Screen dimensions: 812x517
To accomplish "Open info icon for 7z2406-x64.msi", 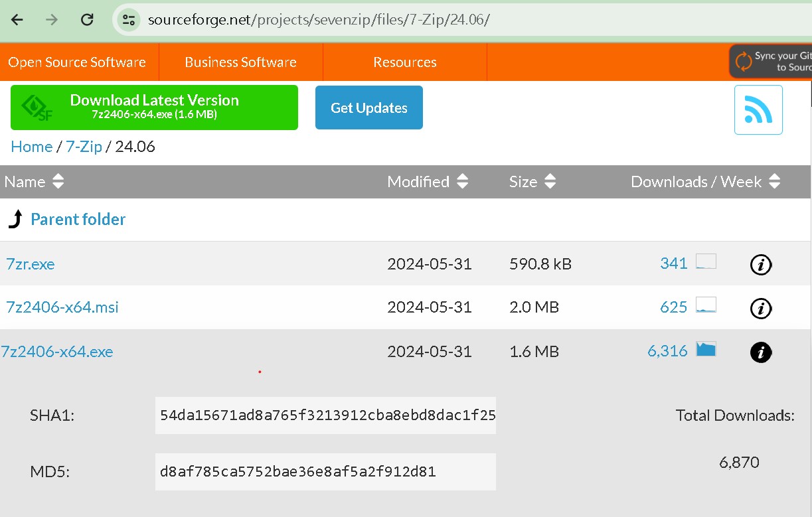I will click(x=760, y=308).
